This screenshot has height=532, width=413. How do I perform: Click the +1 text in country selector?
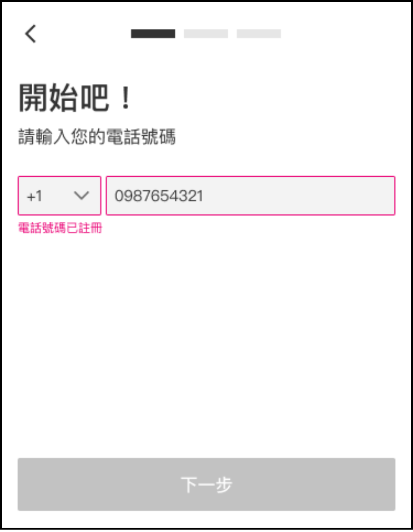pos(35,196)
